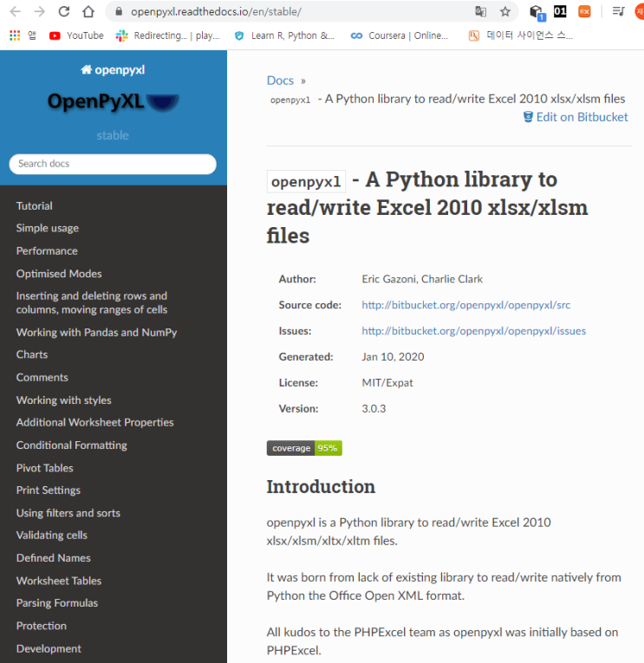Open the bitbucket issues URL
This screenshot has height=663, width=644.
pos(473,331)
